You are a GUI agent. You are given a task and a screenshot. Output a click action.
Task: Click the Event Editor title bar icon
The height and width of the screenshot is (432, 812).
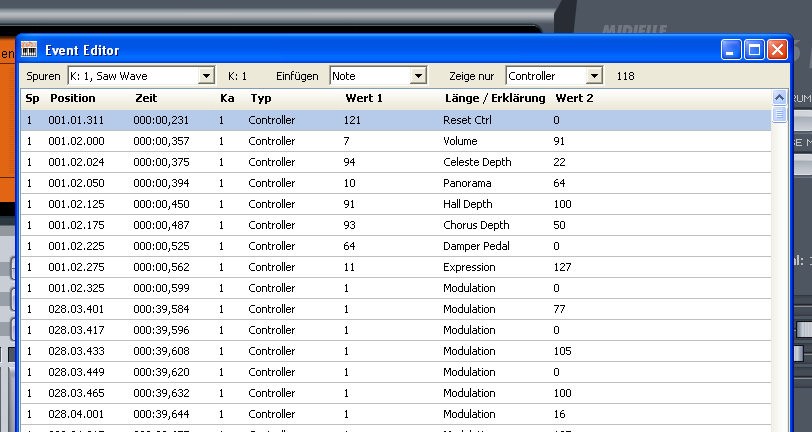30,49
